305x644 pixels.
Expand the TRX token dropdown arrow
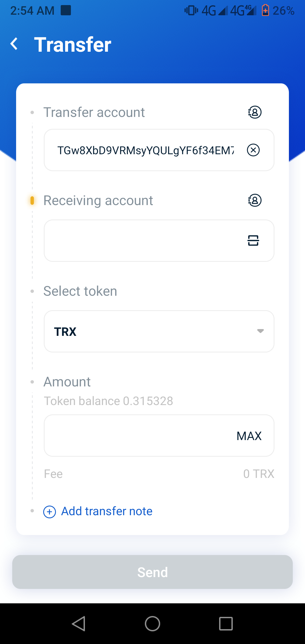coord(260,331)
